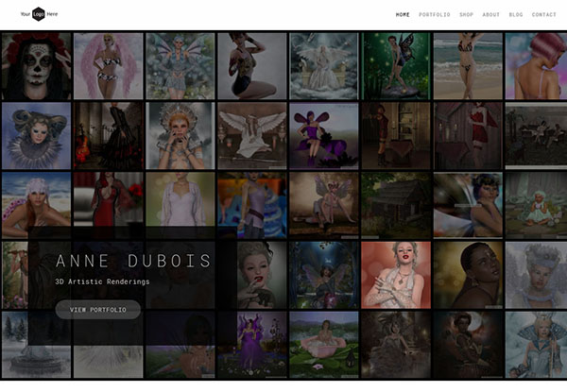Screen dimensions: 567x392
Task: Open the ram-horned woman portrait thumbnail
Action: point(36,135)
